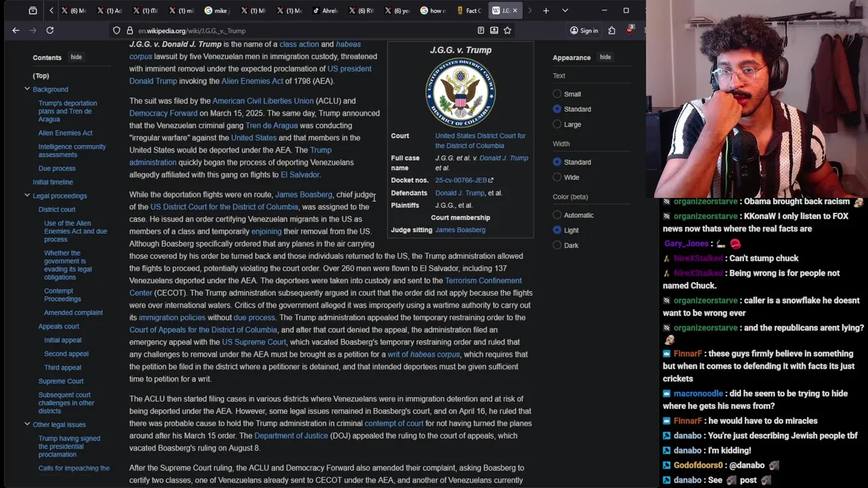Go to Due process contents entry
868x488 pixels.
coord(57,168)
